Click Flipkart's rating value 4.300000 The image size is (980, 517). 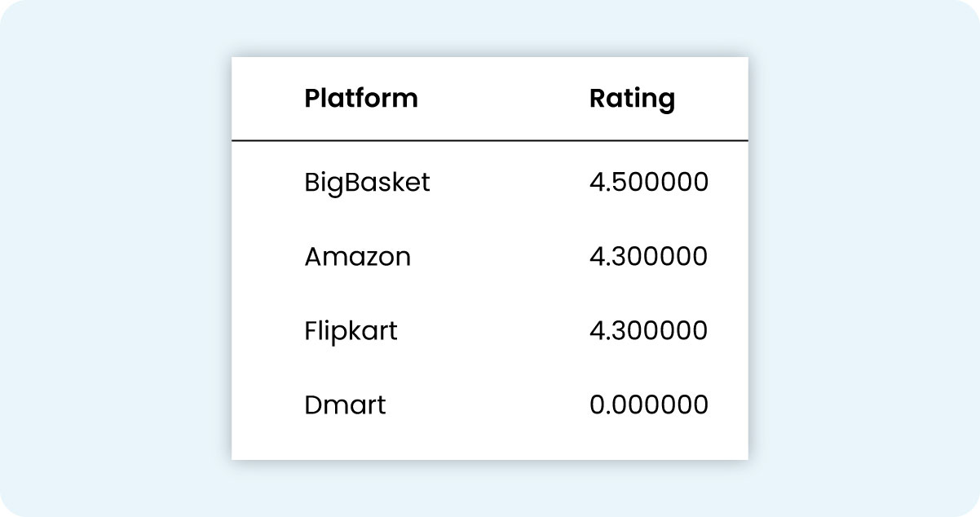(x=648, y=331)
